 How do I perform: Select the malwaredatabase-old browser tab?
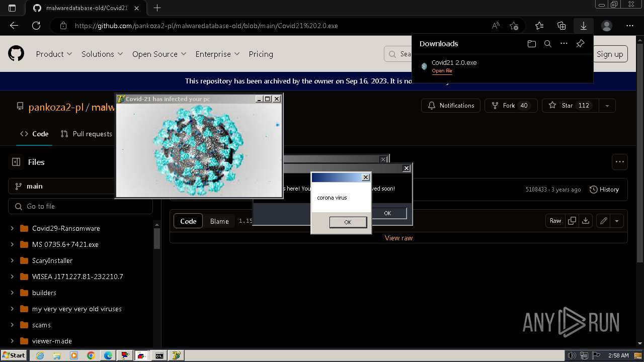pyautogui.click(x=86, y=8)
